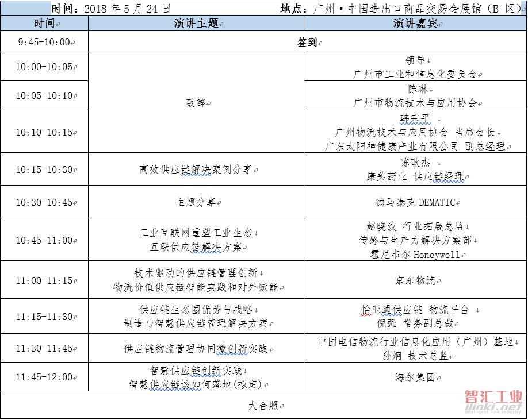Click the line "智慧供应链该如何落地(拟定)"

click(196, 384)
